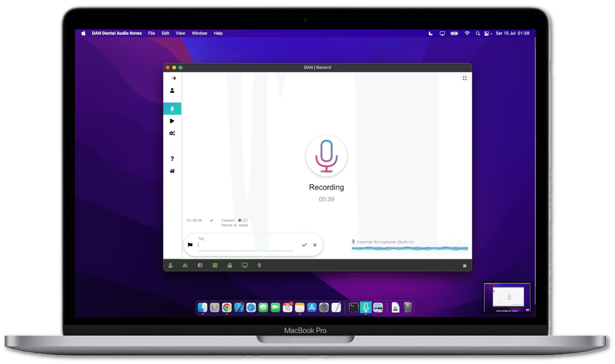Image resolution: width=615 pixels, height=364 pixels.
Task: Open the patient profile sidebar icon
Action: click(172, 91)
